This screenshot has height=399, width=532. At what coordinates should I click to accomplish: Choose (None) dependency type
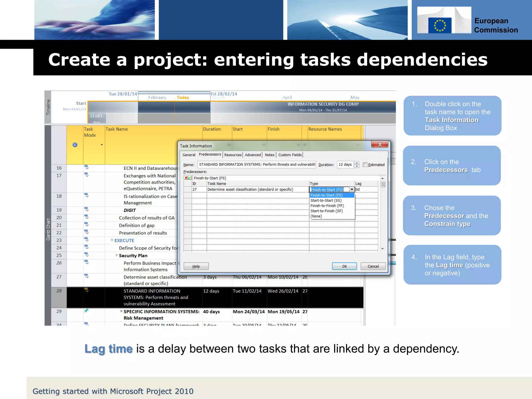(316, 216)
